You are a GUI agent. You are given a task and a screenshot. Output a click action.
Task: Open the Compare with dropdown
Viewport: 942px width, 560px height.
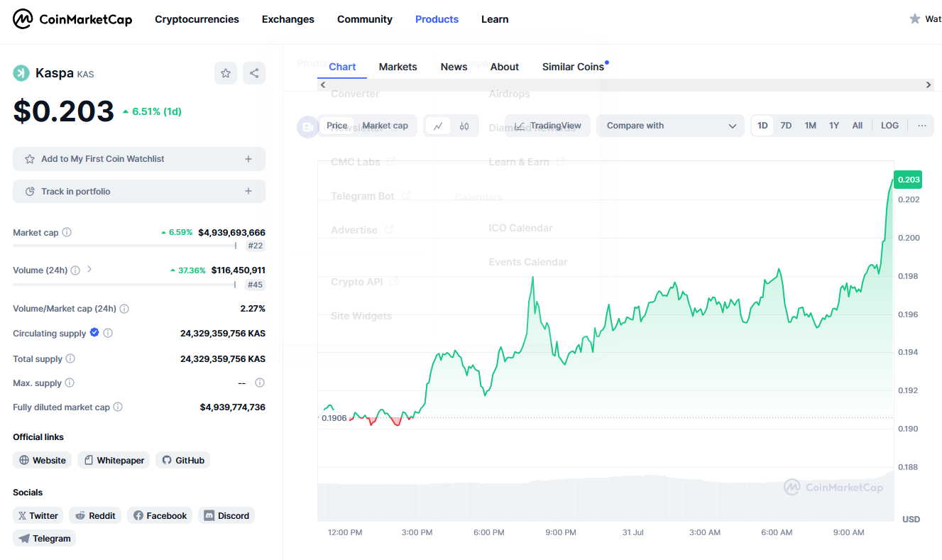point(670,126)
